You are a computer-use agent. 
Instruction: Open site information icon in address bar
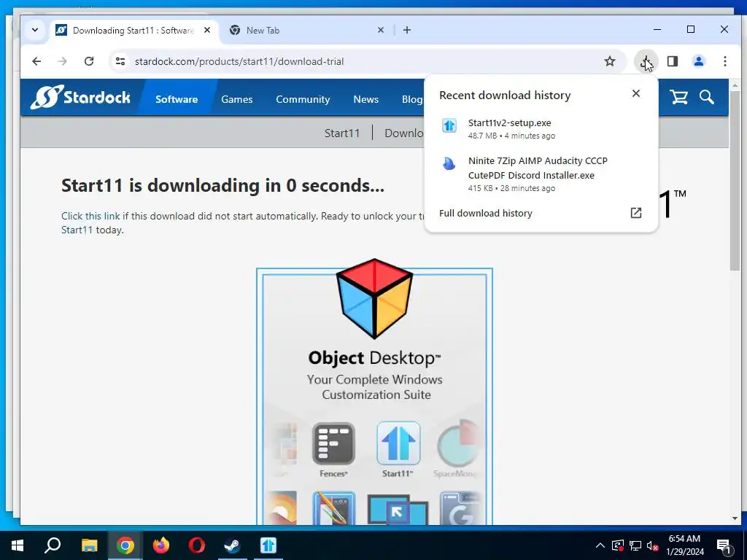120,61
